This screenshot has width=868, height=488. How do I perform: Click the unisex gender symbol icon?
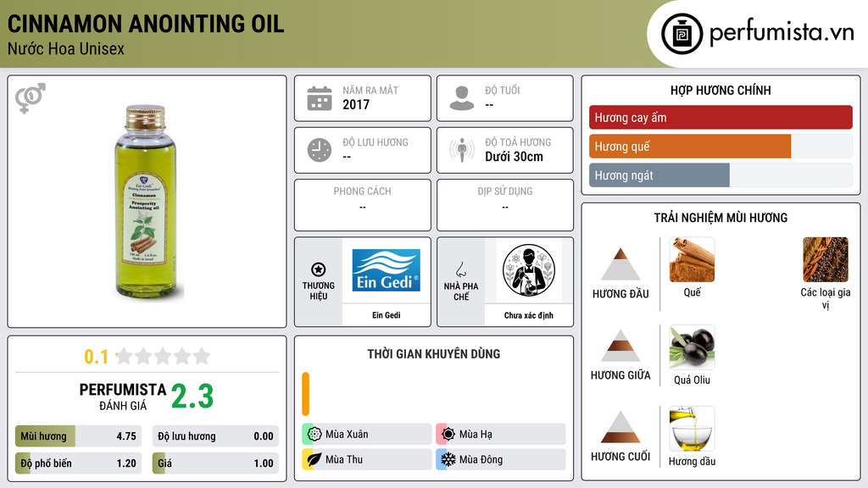30,98
